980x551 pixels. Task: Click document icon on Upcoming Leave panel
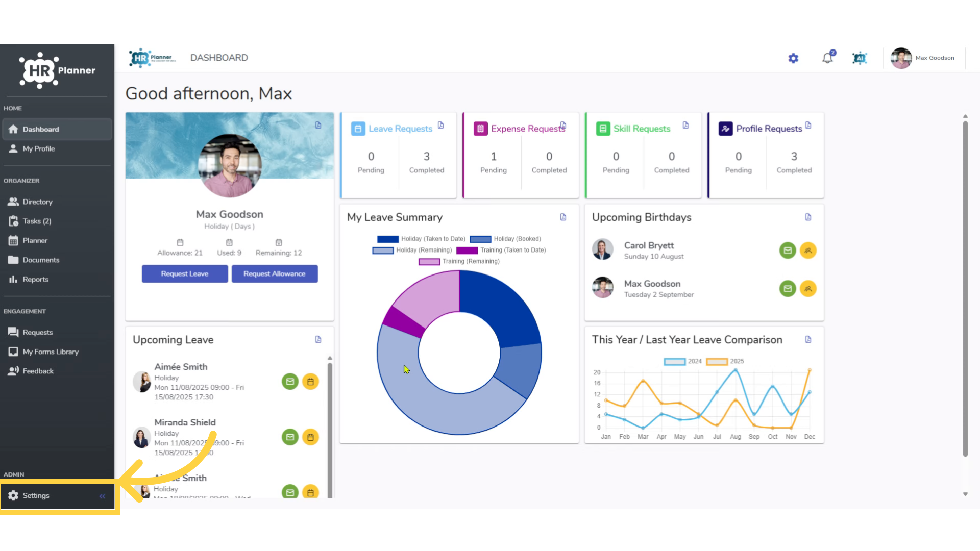[318, 340]
